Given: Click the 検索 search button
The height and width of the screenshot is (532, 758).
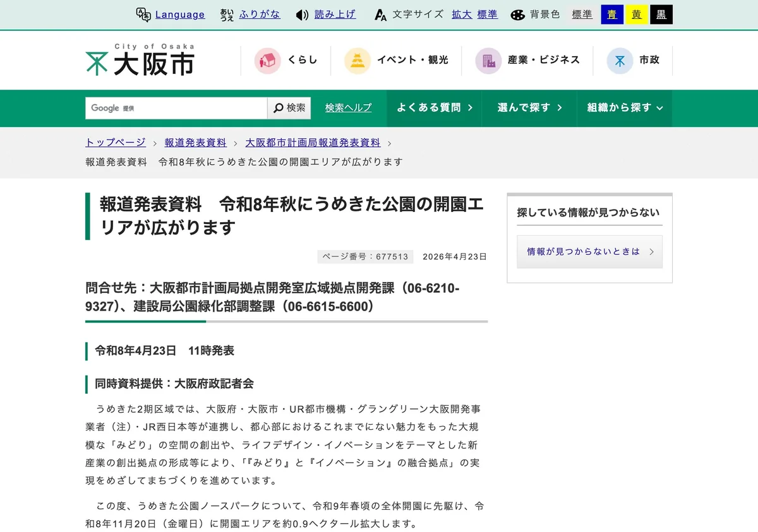Looking at the screenshot, I should (289, 108).
